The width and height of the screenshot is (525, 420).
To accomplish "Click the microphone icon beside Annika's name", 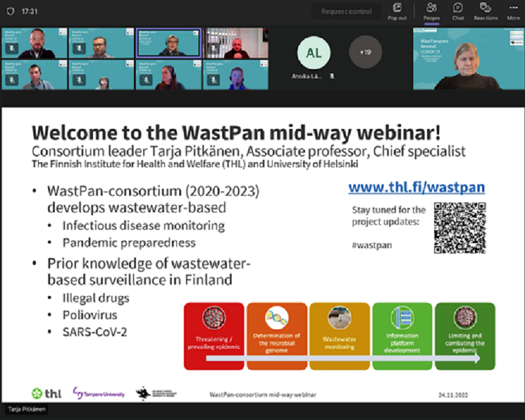I will (x=332, y=75).
